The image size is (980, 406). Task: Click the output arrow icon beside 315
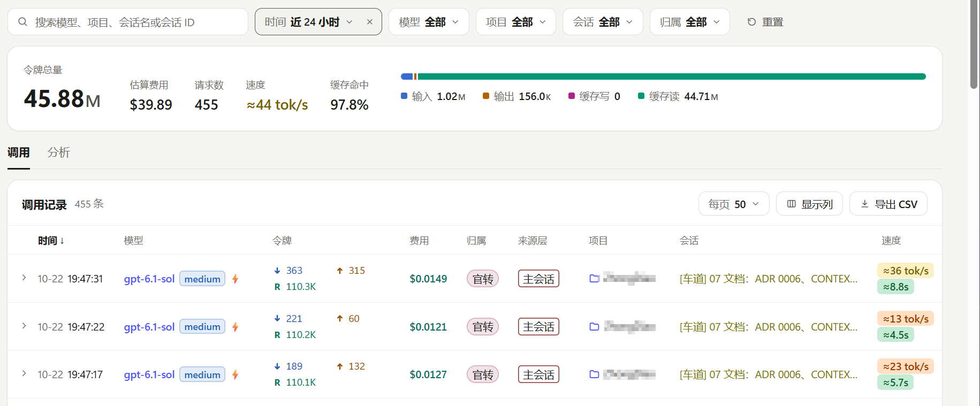click(340, 271)
